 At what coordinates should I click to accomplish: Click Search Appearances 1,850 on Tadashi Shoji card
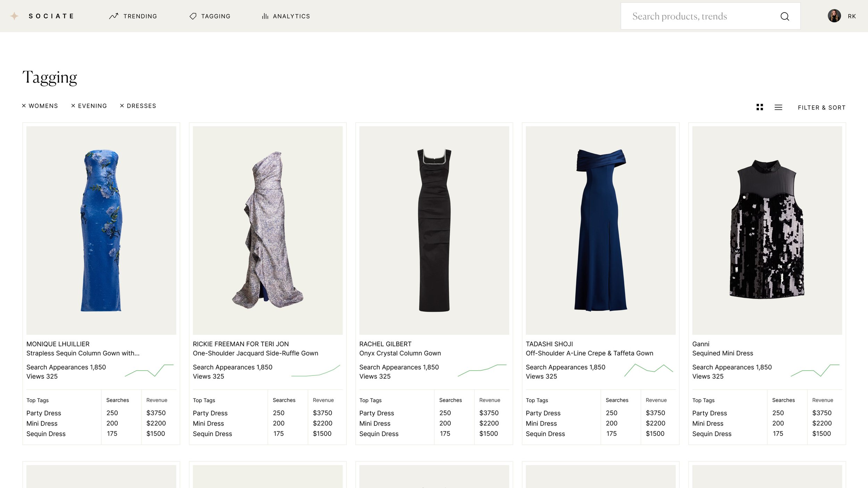(566, 367)
